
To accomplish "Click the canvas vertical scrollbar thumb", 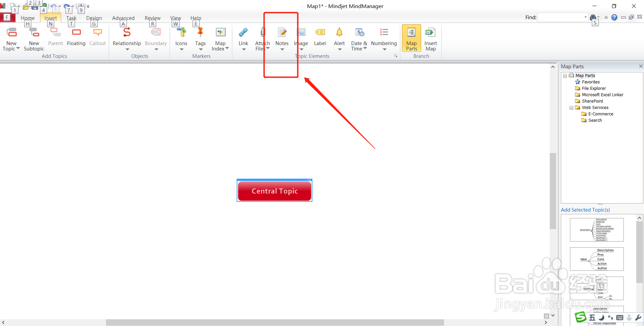I will tap(553, 191).
